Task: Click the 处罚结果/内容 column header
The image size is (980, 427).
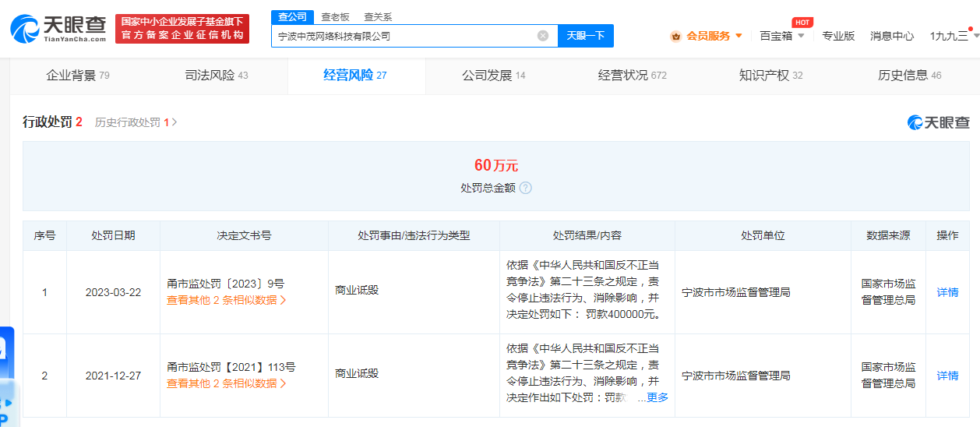Action: [x=587, y=235]
